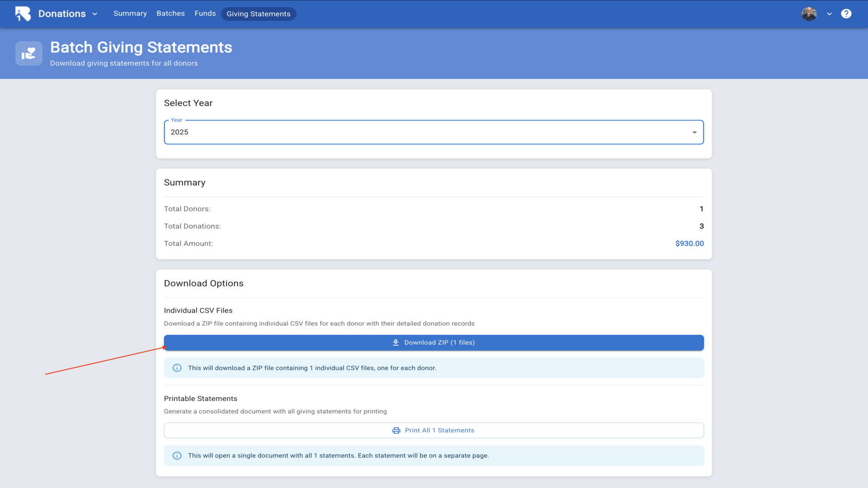
Task: Open the Batches tab
Action: 170,14
